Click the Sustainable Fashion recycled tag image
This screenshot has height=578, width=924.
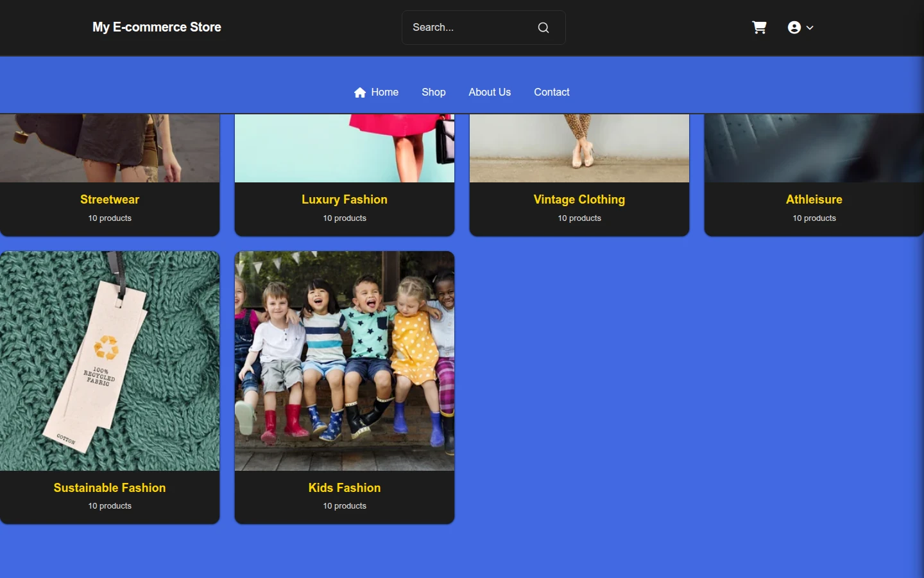tap(110, 361)
